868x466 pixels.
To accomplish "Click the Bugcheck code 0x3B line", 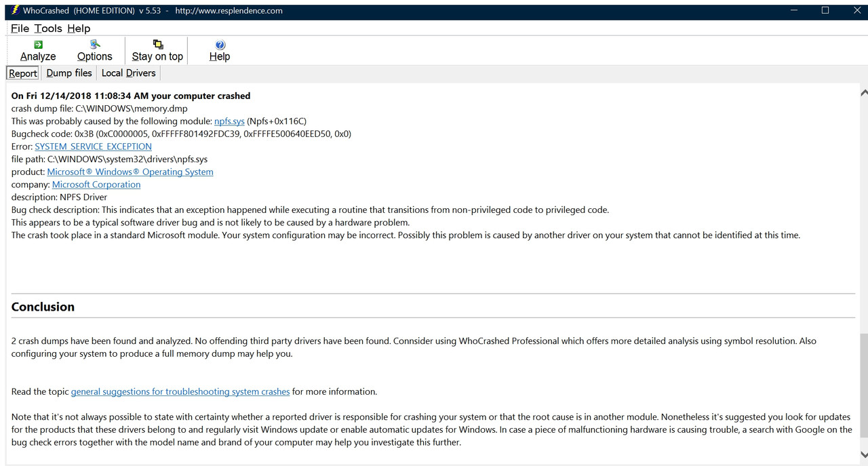I will pyautogui.click(x=181, y=134).
